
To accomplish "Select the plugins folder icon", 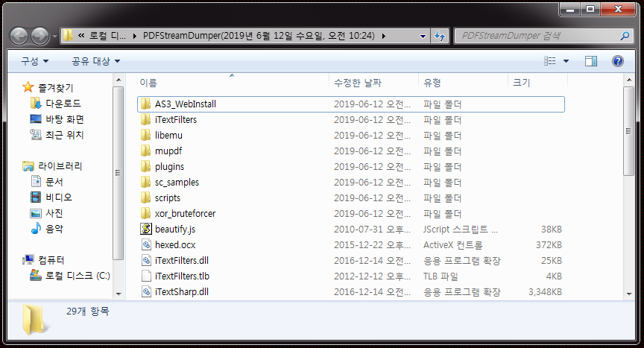I will tap(146, 166).
